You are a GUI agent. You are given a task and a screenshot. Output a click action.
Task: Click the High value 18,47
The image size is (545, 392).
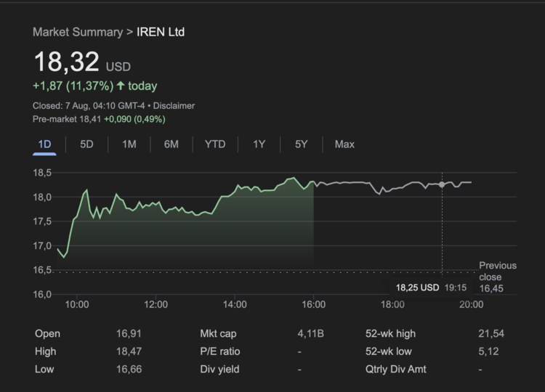tap(129, 351)
